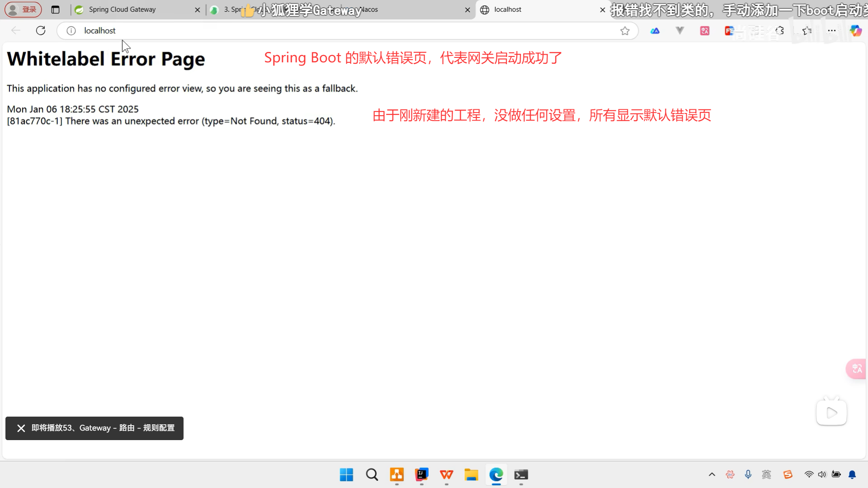Click the browser refresh button
Image resolution: width=868 pixels, height=488 pixels.
pyautogui.click(x=41, y=30)
